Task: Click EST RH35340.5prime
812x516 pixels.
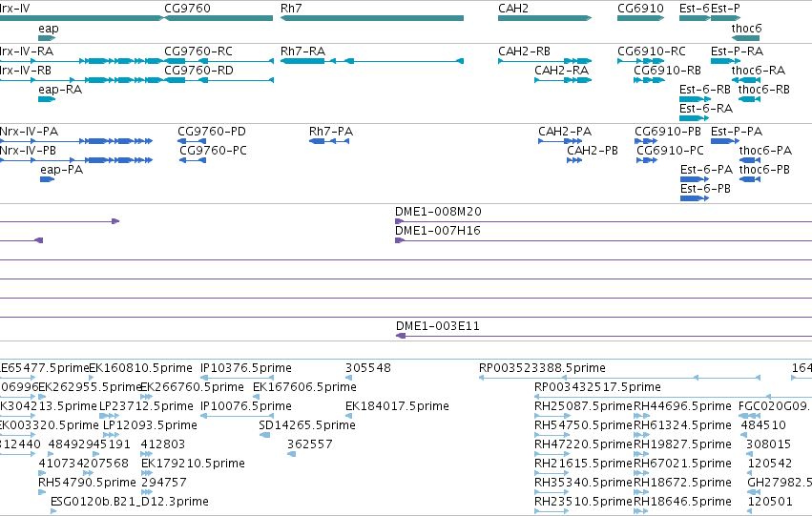Action: [x=552, y=493]
